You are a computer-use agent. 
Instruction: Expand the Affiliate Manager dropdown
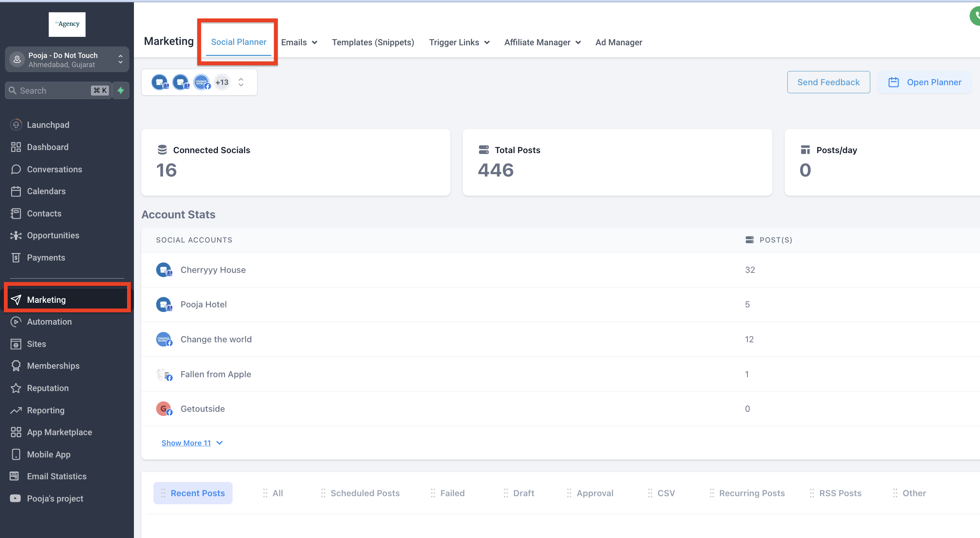(542, 42)
